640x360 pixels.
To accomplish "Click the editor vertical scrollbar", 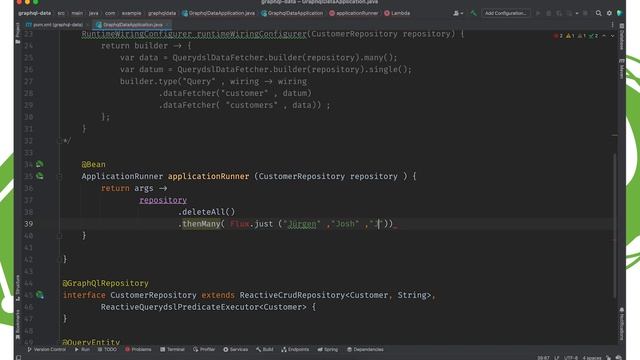I will [615, 226].
